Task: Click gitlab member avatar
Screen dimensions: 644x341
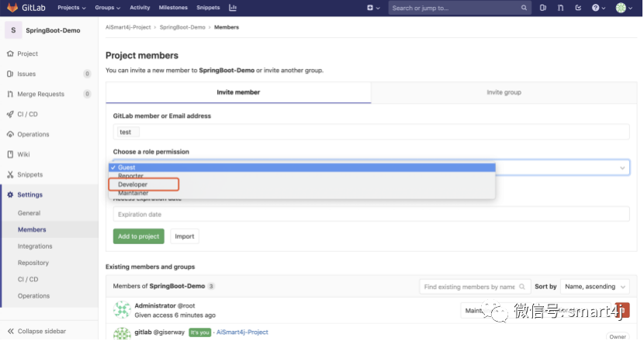Action: coord(122,333)
